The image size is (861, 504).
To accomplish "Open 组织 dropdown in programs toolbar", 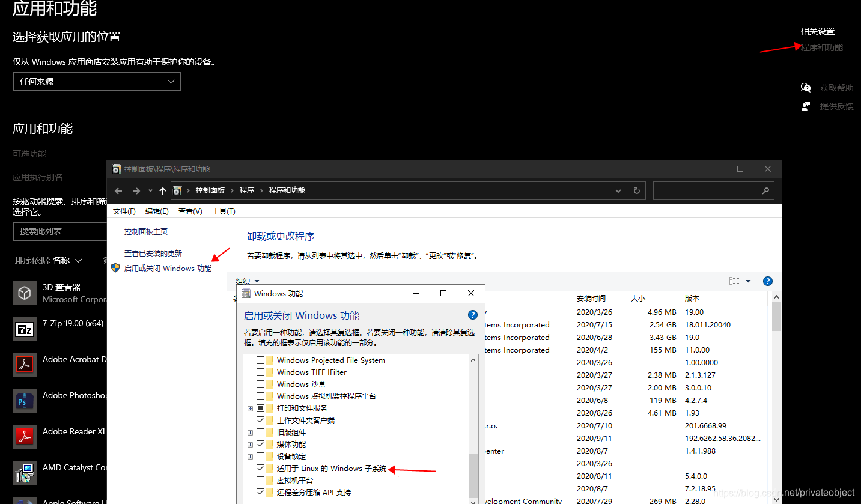I will pyautogui.click(x=247, y=281).
